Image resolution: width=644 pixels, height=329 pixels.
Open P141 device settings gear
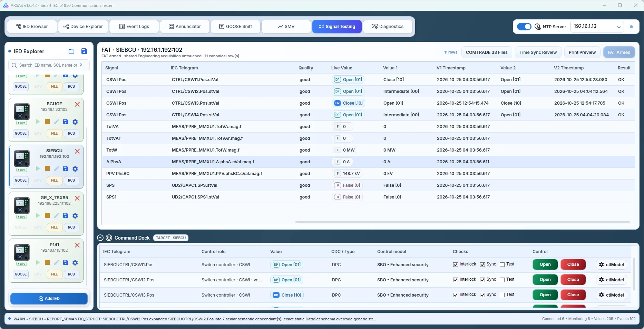(75, 262)
